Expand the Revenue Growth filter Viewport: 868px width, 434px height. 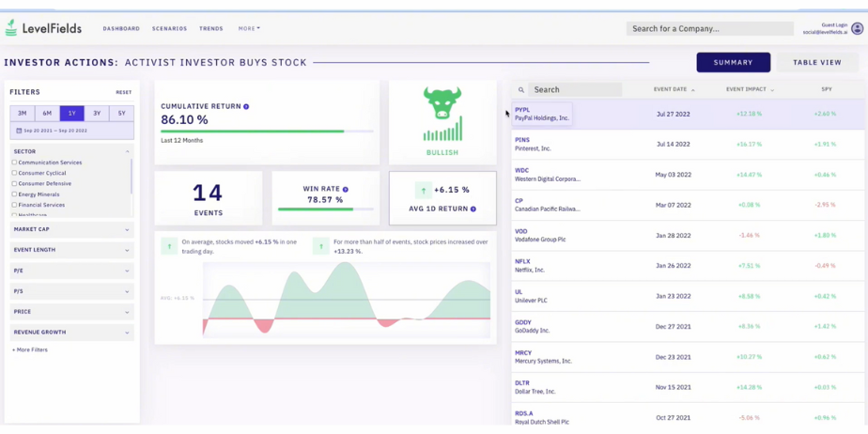[72, 333]
